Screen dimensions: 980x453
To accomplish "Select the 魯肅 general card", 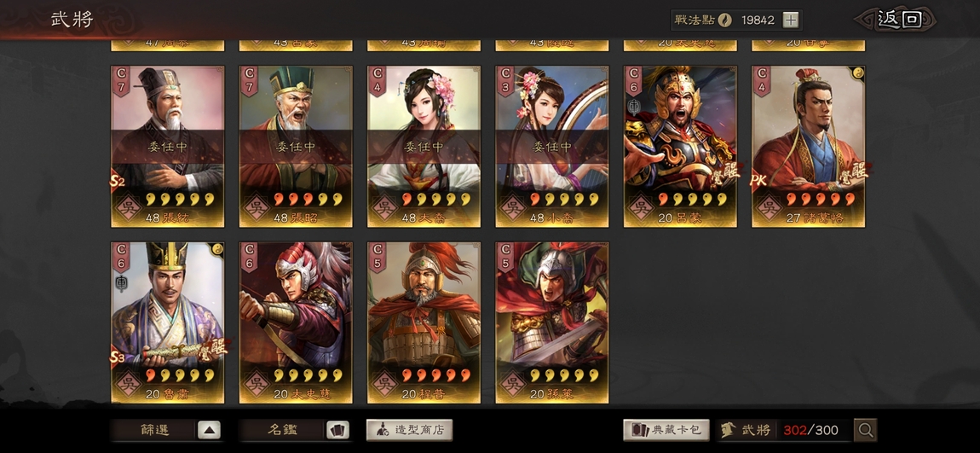I will point(168,322).
